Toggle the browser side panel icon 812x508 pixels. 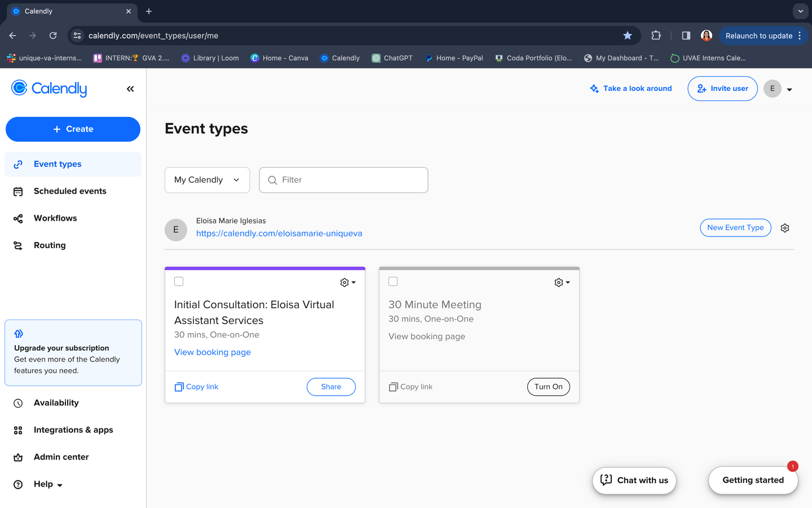[686, 36]
